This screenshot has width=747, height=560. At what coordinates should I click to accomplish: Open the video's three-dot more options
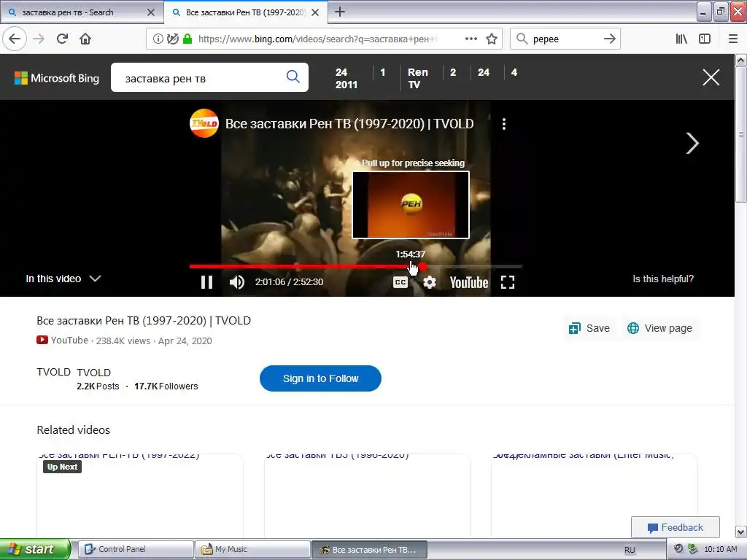(x=504, y=124)
